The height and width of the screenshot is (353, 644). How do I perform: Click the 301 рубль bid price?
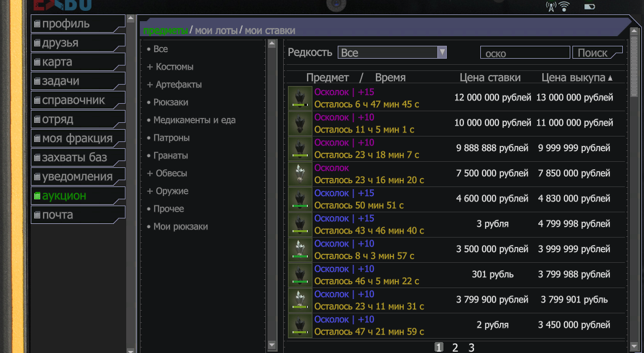tap(493, 274)
